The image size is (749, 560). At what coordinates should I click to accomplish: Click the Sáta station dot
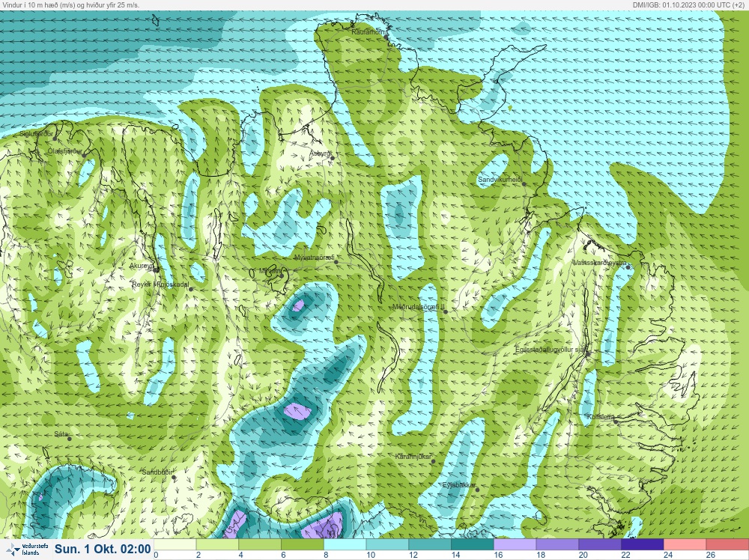click(x=69, y=439)
